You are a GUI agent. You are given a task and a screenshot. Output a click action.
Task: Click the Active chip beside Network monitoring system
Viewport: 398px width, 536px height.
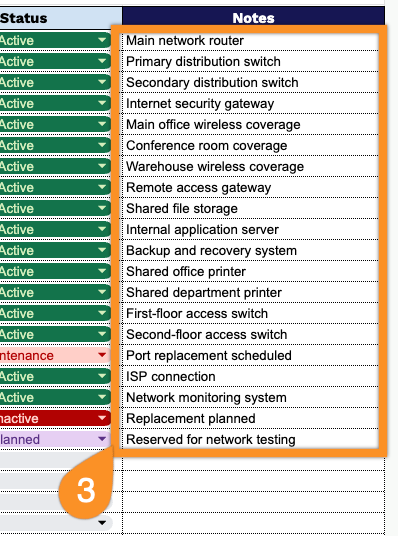[x=55, y=397]
